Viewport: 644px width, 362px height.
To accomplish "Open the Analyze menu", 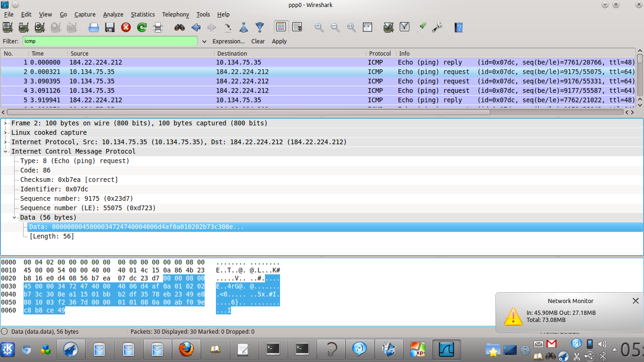I will click(113, 15).
